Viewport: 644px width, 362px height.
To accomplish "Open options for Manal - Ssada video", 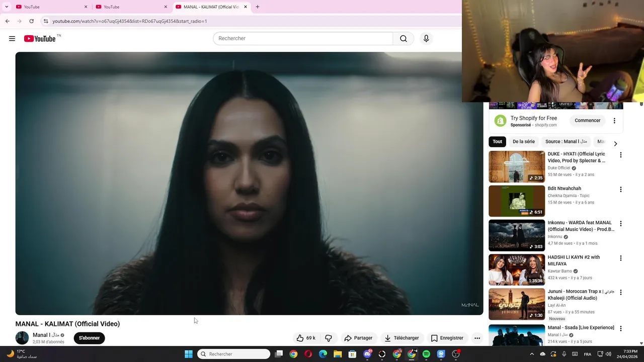I will point(620,328).
